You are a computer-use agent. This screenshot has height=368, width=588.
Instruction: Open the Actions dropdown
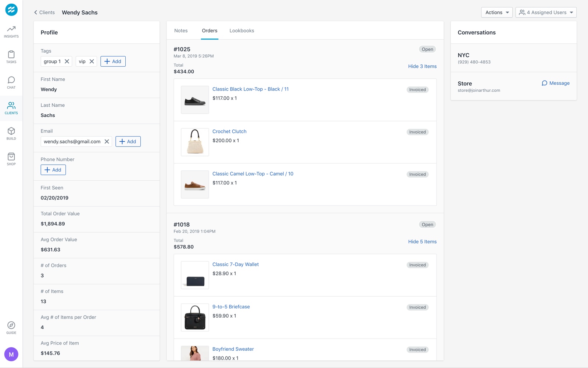coord(497,13)
